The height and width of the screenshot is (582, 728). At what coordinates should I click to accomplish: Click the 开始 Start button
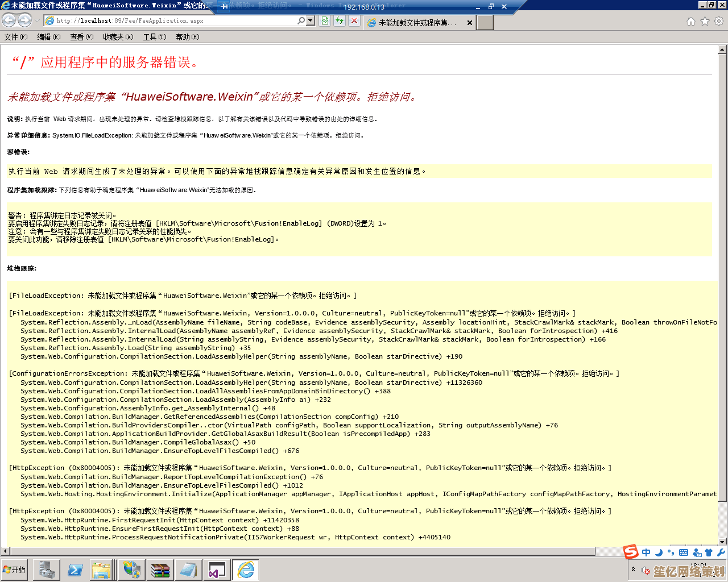[15, 569]
